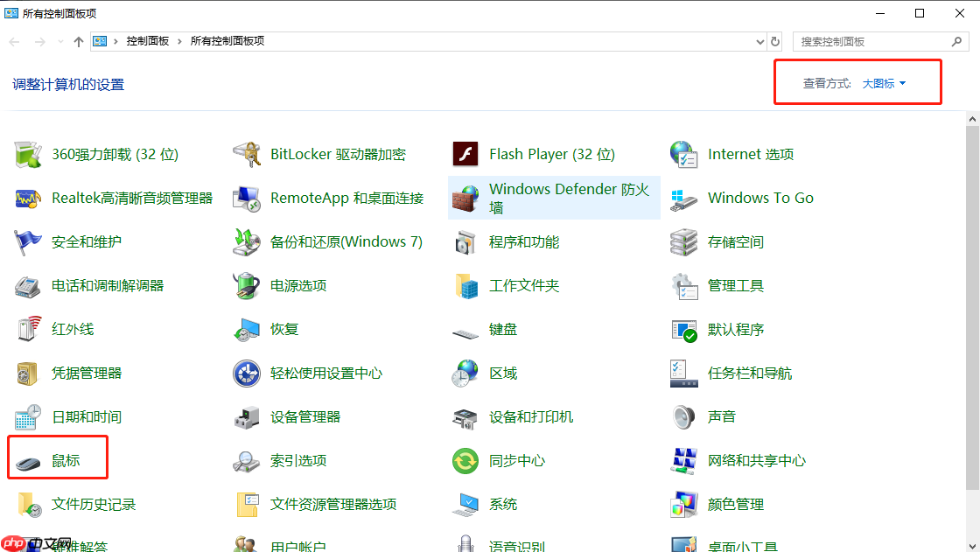This screenshot has height=552, width=980.
Task: Open 工作文件夹 icon
Action: pos(466,286)
